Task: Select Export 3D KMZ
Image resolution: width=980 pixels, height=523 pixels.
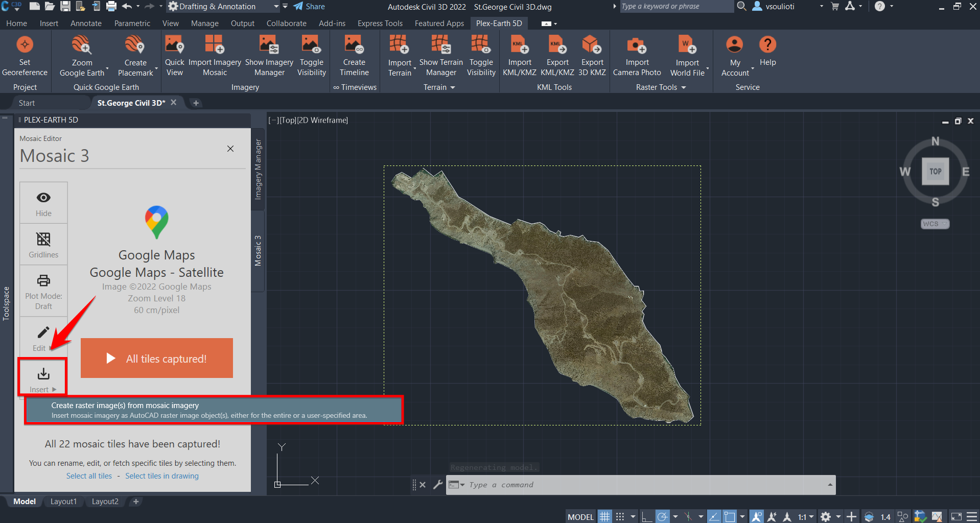Action: coord(591,54)
